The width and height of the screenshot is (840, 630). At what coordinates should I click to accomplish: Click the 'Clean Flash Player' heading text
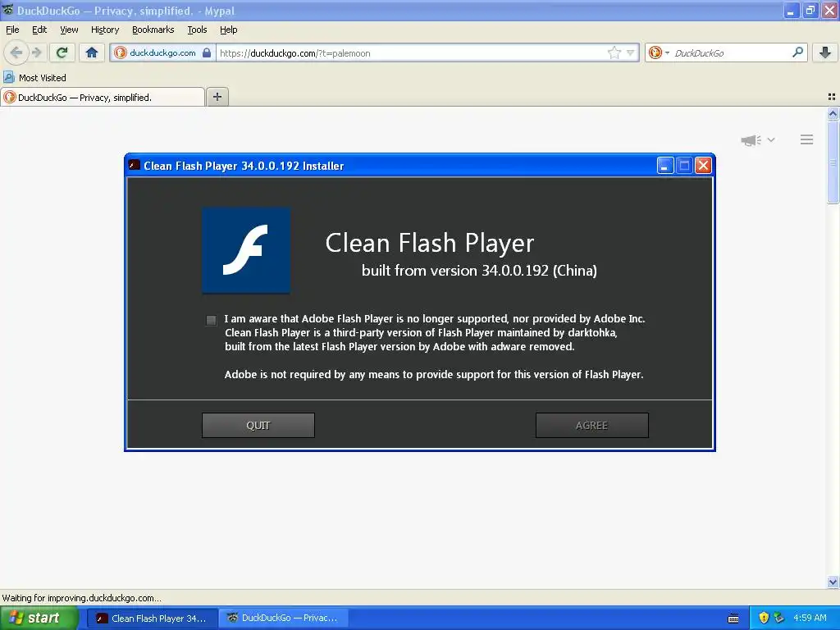click(430, 243)
